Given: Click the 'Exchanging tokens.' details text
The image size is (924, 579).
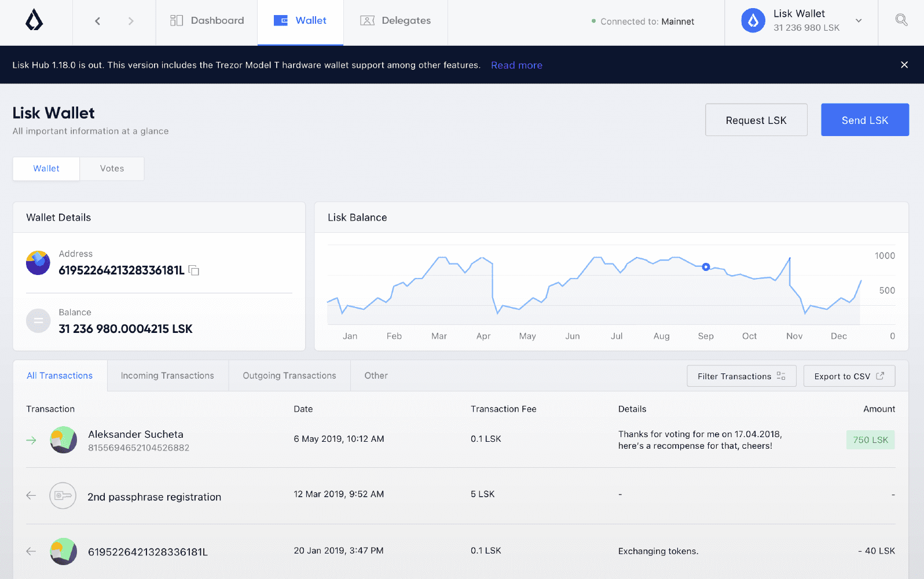Looking at the screenshot, I should coord(658,551).
